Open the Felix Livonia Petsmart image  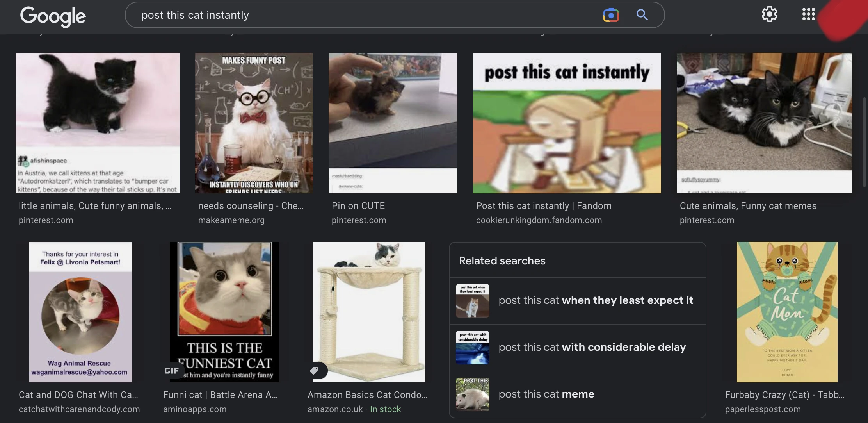click(x=80, y=312)
